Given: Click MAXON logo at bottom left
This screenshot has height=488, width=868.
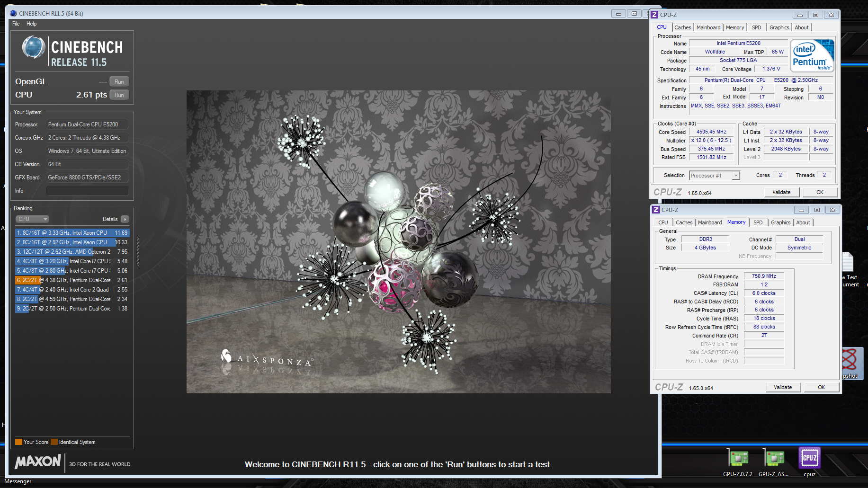Looking at the screenshot, I should click(38, 462).
